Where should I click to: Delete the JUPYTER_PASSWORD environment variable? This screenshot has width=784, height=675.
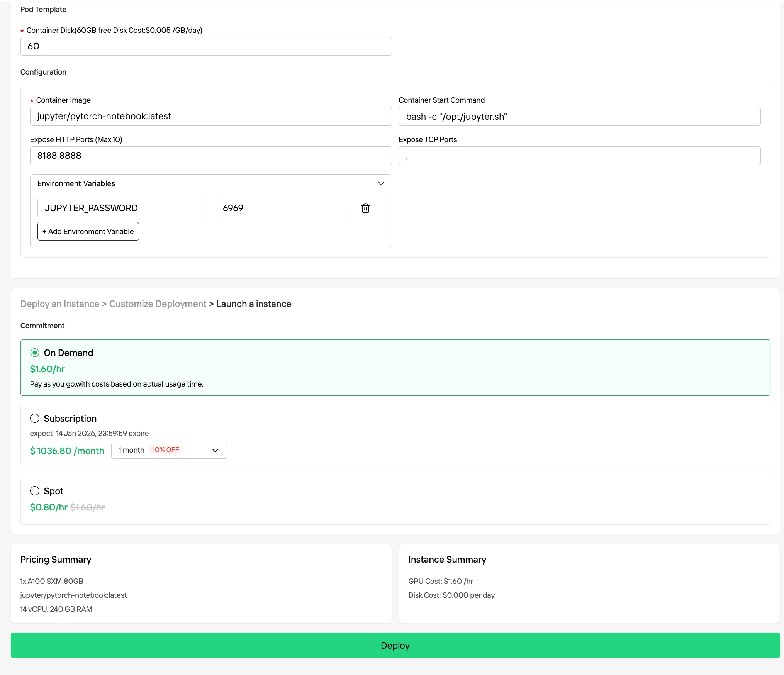click(x=365, y=208)
